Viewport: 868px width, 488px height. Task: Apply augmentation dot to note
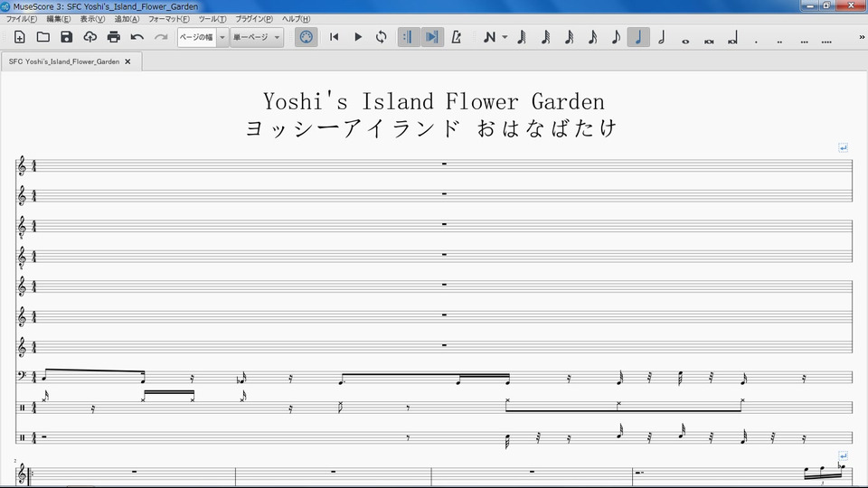click(756, 41)
